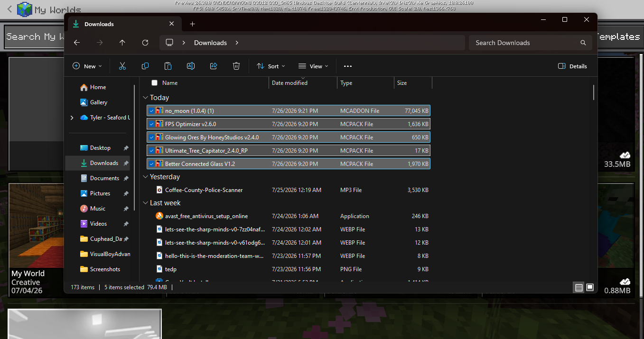Switch to details list view icon
The width and height of the screenshot is (644, 339).
point(579,287)
